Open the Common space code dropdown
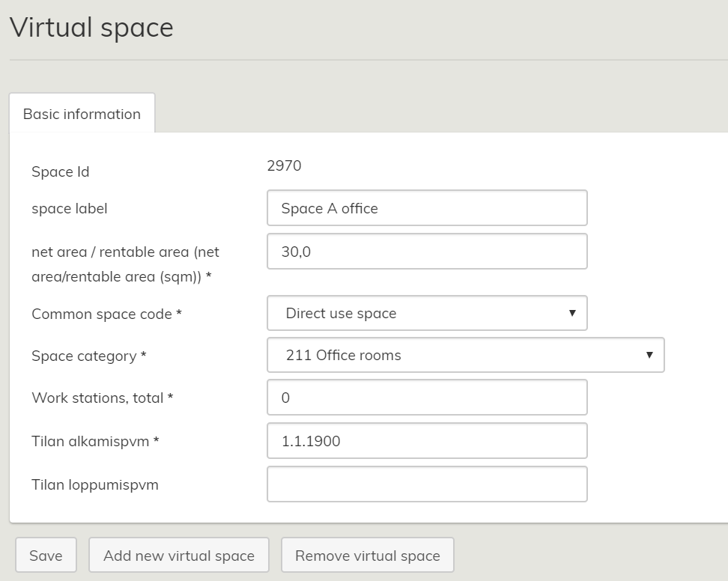The height and width of the screenshot is (581, 728). coord(426,313)
